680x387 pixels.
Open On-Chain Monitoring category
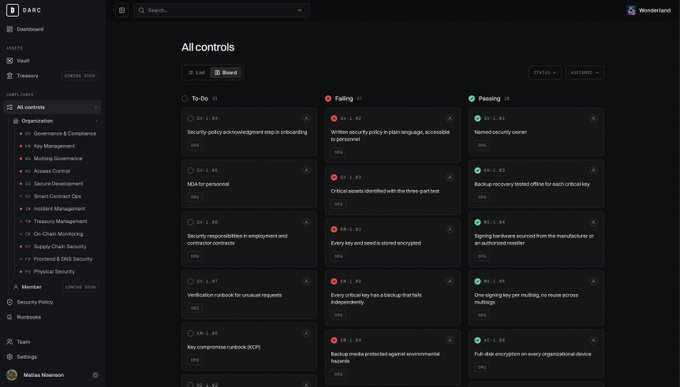58,234
